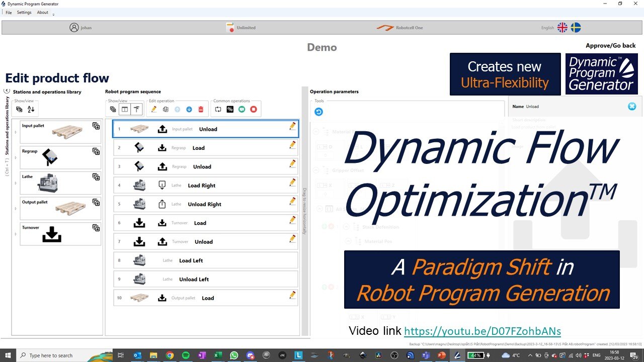
Task: Follow the YouTube video link
Action: pos(482,331)
